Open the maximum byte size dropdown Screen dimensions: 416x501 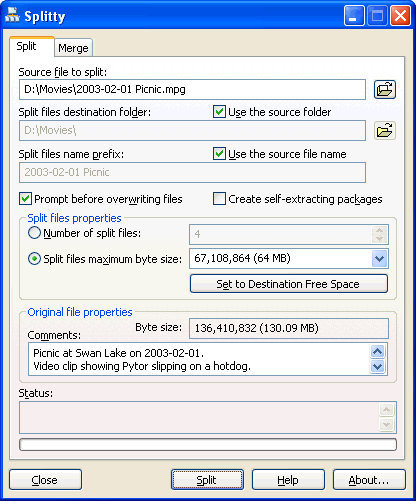click(379, 259)
